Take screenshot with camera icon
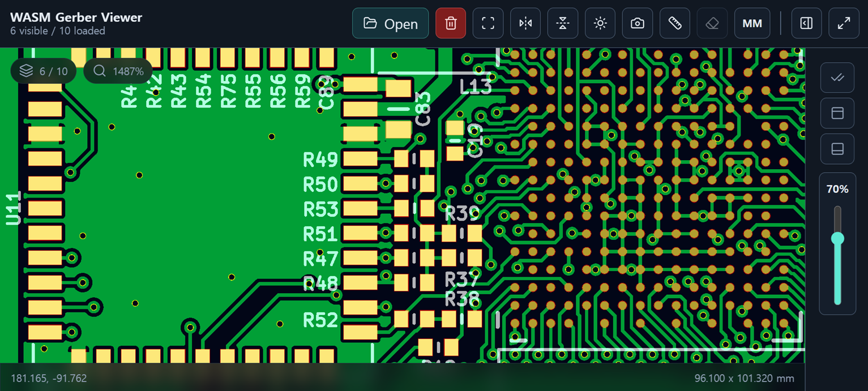The width and height of the screenshot is (868, 391). point(638,23)
